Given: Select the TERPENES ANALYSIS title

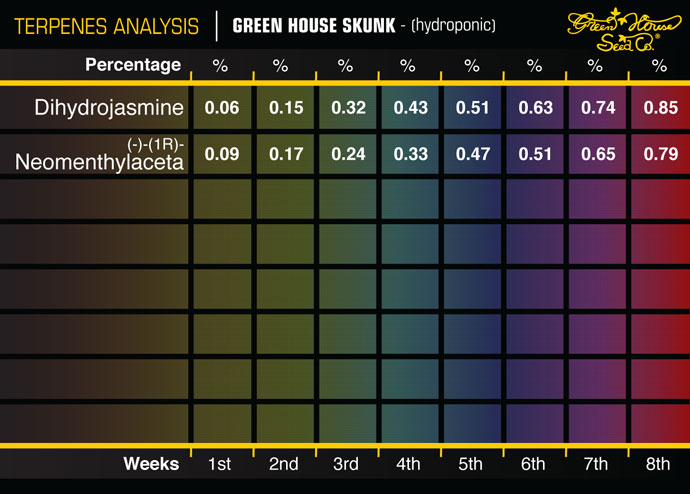Looking at the screenshot, I should [99, 25].
